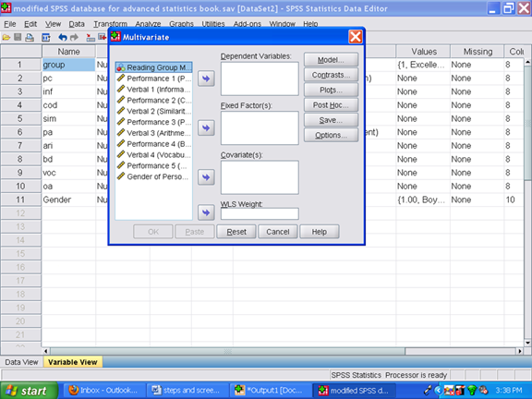Click the {1.00, Boy... values cell
Screen dimensions: 532x399
[423, 199]
